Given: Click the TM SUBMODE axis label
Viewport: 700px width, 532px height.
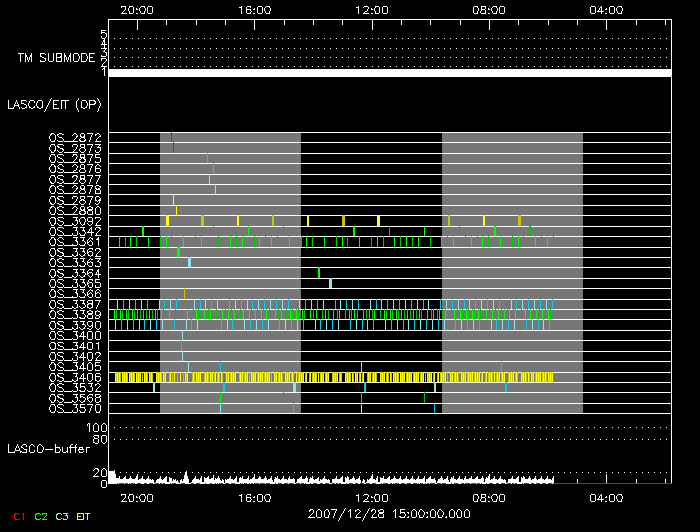Looking at the screenshot, I should click(x=55, y=58).
